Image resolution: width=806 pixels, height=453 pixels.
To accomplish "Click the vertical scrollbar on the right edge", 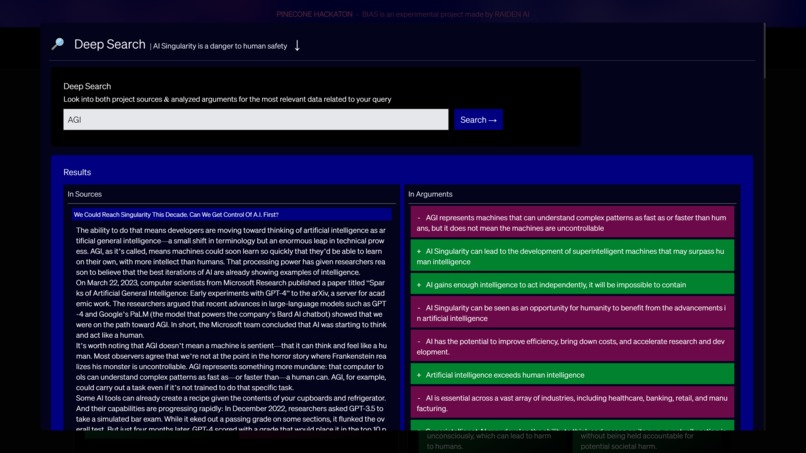I will [764, 51].
